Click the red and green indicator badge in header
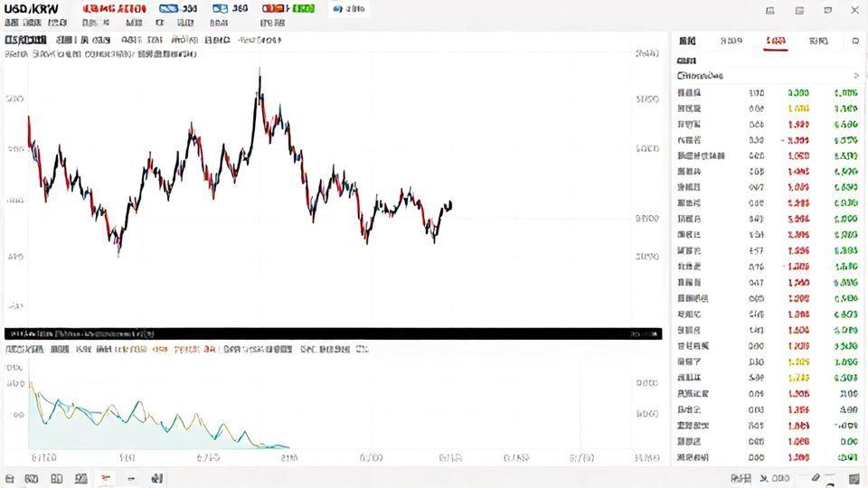This screenshot has height=488, width=868. 288,9
